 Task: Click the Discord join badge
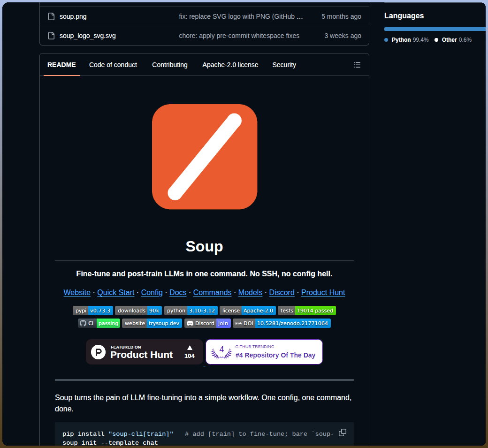coord(207,323)
